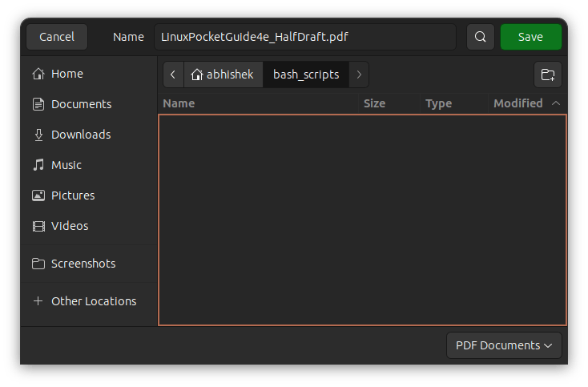
Task: Click the Documents icon in sidebar
Action: click(38, 104)
